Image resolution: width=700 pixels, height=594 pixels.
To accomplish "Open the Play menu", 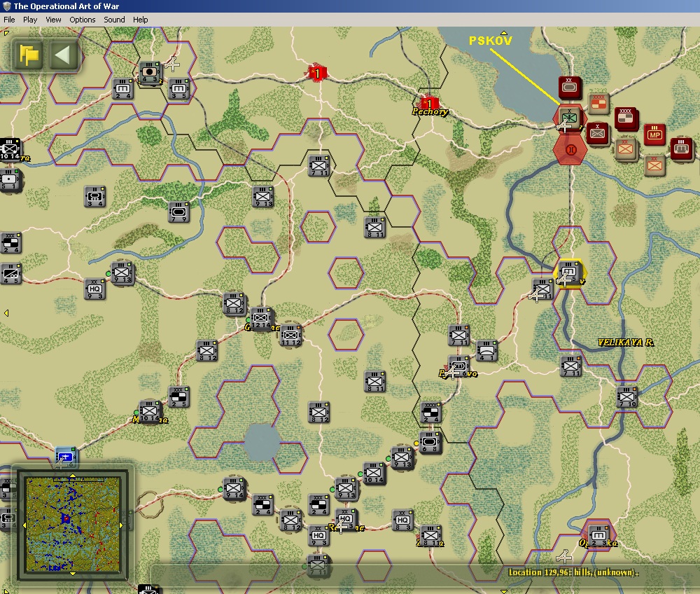I will 30,20.
